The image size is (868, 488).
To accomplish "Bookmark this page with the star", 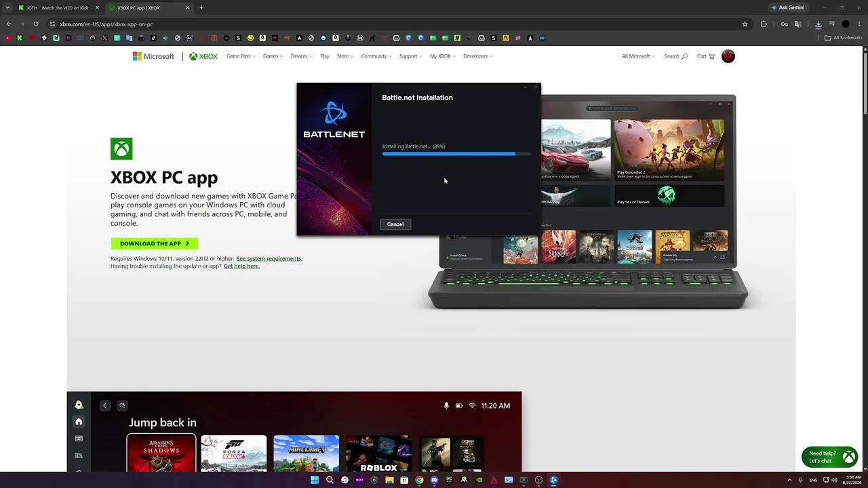I will [x=745, y=24].
